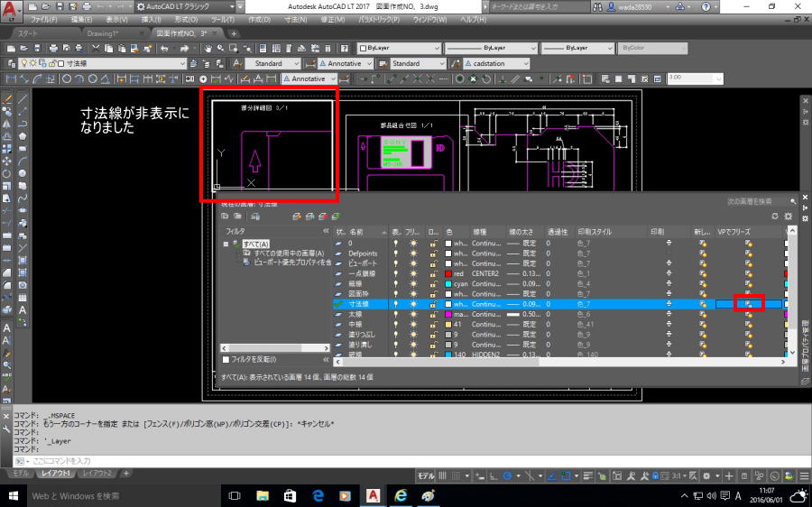Open layer manager settings gear icon
Image resolution: width=812 pixels, height=507 pixels.
789,216
